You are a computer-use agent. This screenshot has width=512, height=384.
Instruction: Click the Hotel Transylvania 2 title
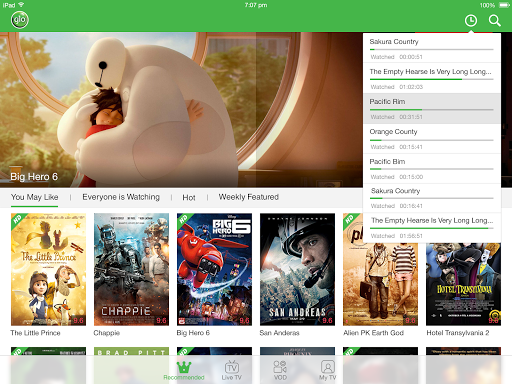coord(458,333)
